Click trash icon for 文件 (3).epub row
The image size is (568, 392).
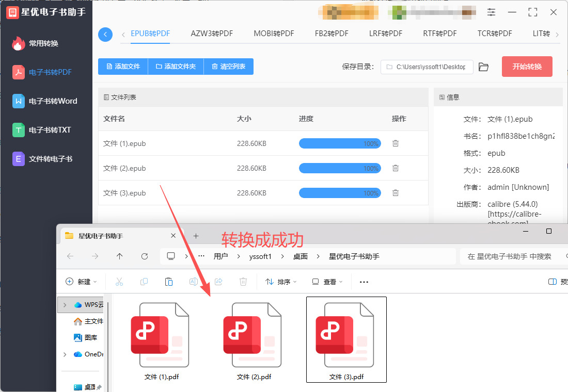click(x=396, y=193)
